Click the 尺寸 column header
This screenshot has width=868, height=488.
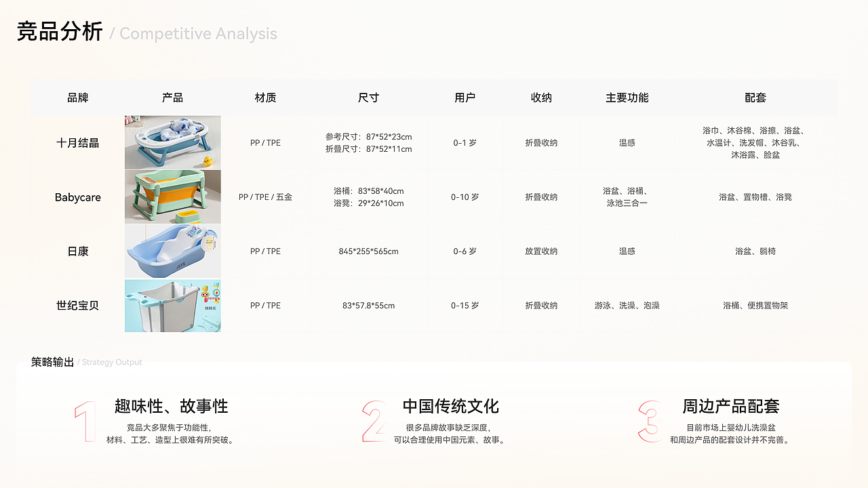pyautogui.click(x=368, y=98)
